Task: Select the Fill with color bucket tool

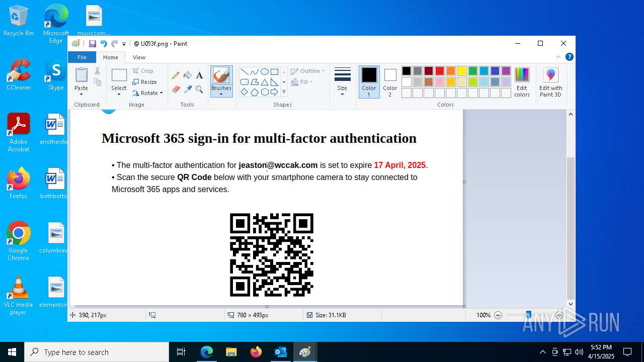Action: coord(188,75)
